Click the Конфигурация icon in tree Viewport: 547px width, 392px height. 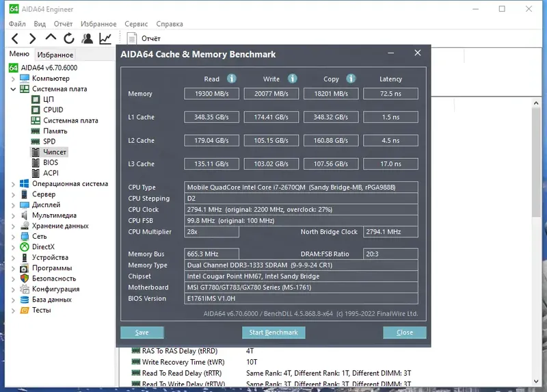25,289
